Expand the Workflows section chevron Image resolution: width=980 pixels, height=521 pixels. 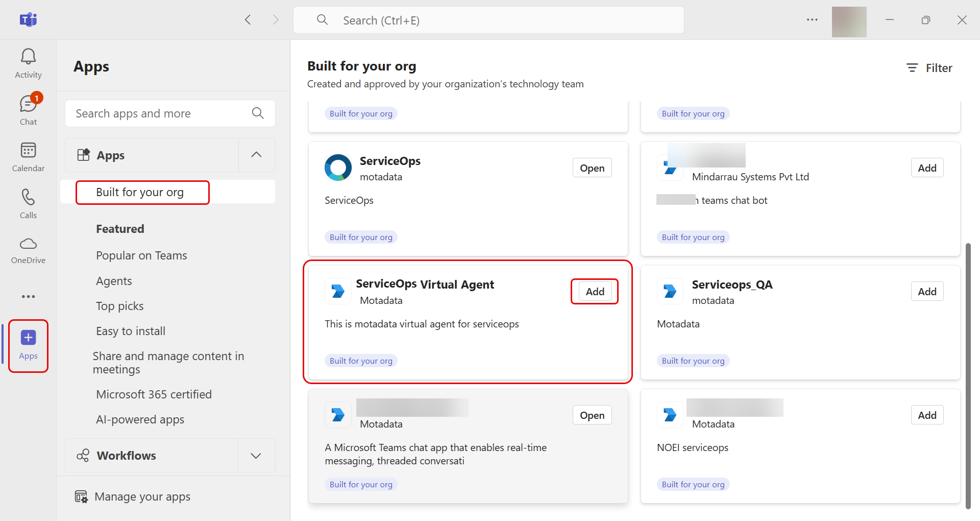(x=256, y=456)
